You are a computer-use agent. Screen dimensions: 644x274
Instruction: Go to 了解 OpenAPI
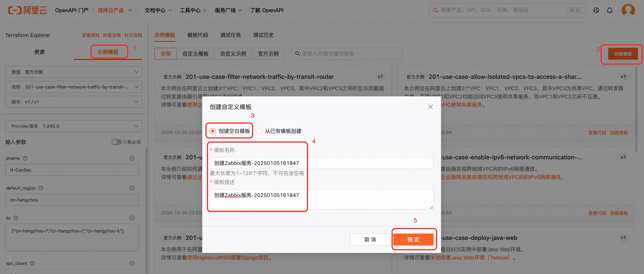267,10
